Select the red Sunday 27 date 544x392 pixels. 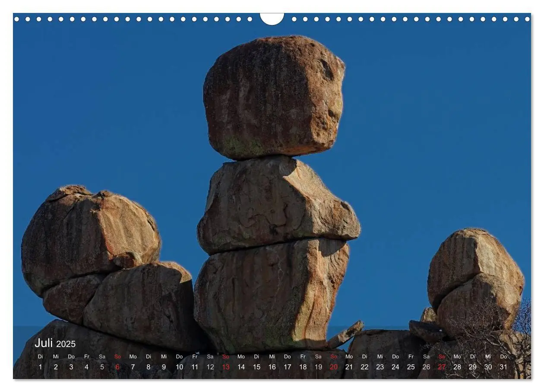pyautogui.click(x=442, y=367)
